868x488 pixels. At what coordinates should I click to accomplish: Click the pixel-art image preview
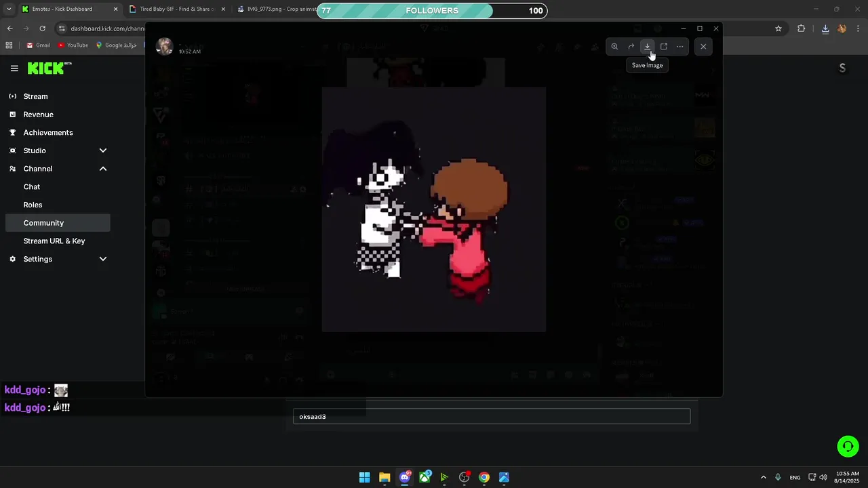(x=434, y=209)
